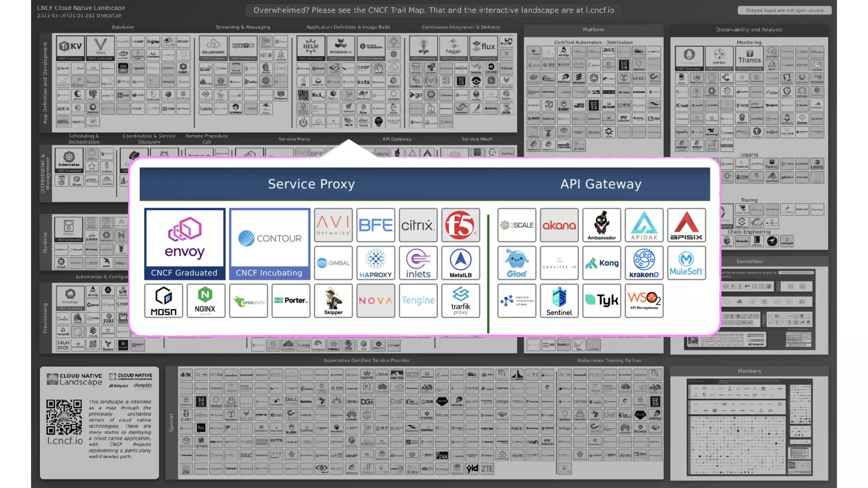Screen dimensions: 868x488
Task: Select the APISIX logo
Action: tap(686, 225)
